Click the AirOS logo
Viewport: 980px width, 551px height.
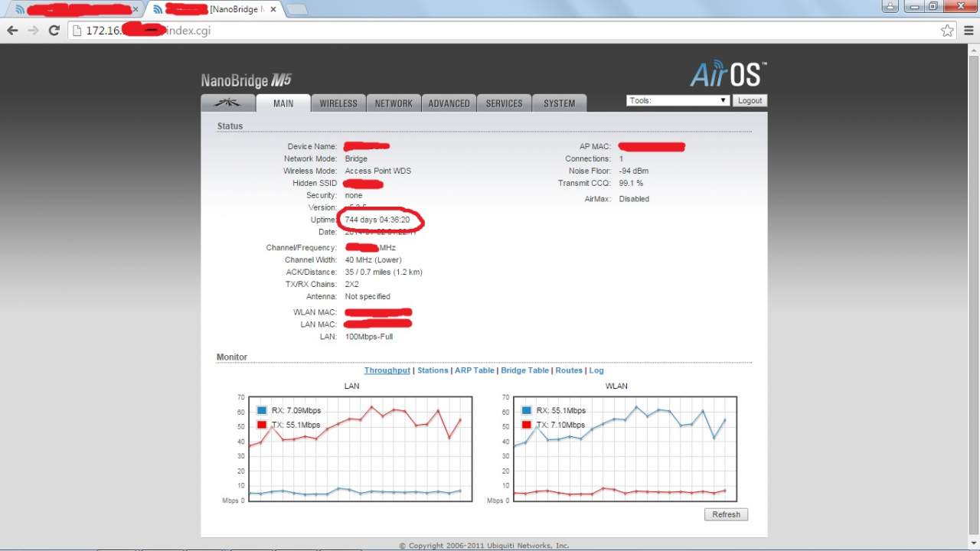pyautogui.click(x=728, y=73)
